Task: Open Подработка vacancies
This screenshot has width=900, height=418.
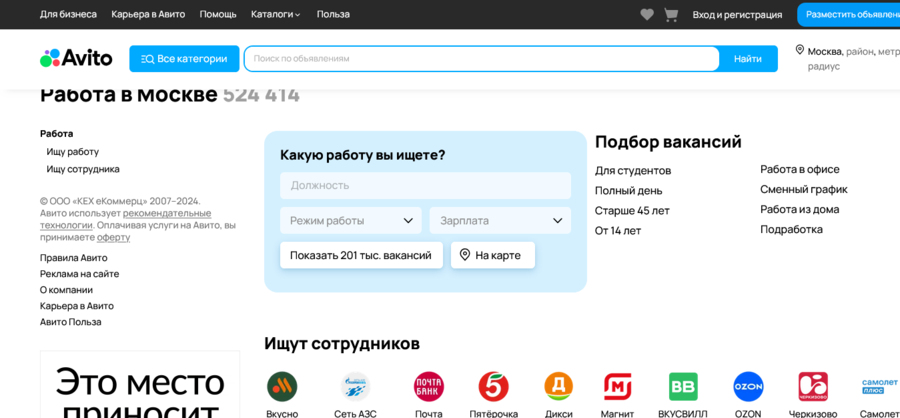Action: pyautogui.click(x=791, y=230)
